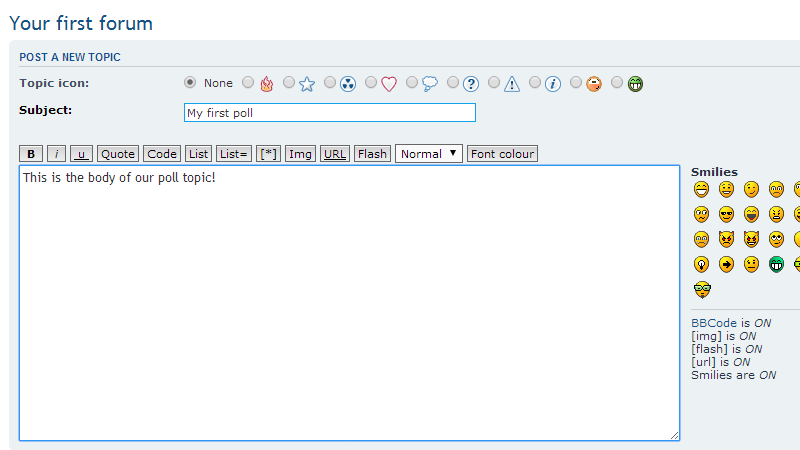Click into the Subject text field
The width and height of the screenshot is (800, 450).
coord(329,113)
